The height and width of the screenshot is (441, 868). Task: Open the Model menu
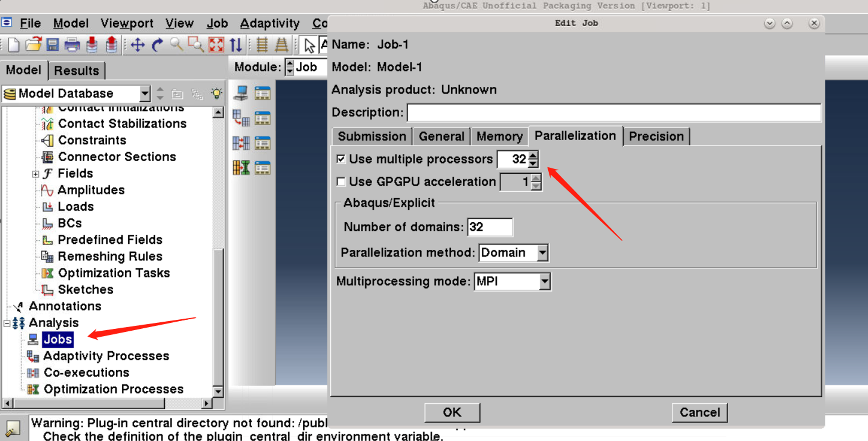click(x=71, y=23)
